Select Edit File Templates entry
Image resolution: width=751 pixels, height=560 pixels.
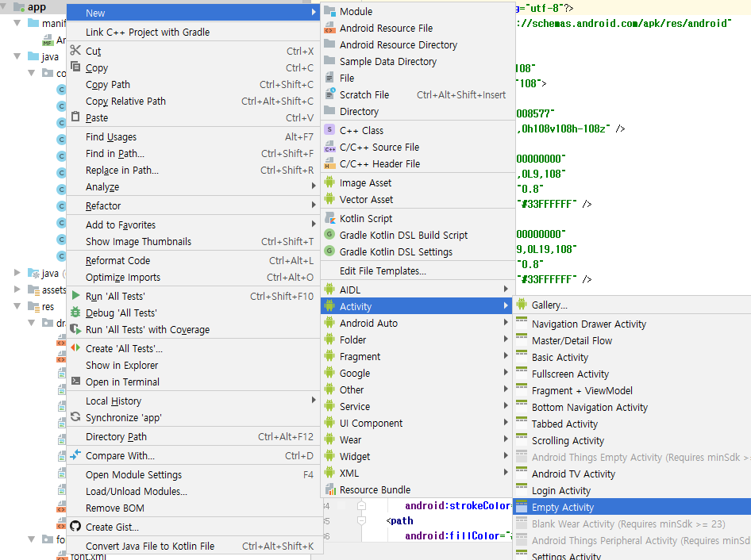coord(417,271)
